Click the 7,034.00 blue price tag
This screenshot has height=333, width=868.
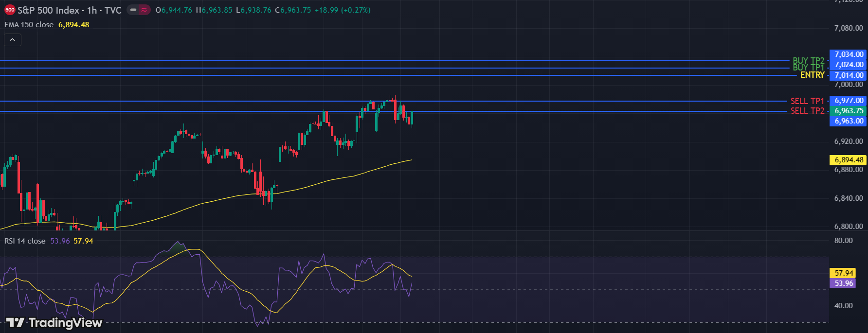[849, 54]
